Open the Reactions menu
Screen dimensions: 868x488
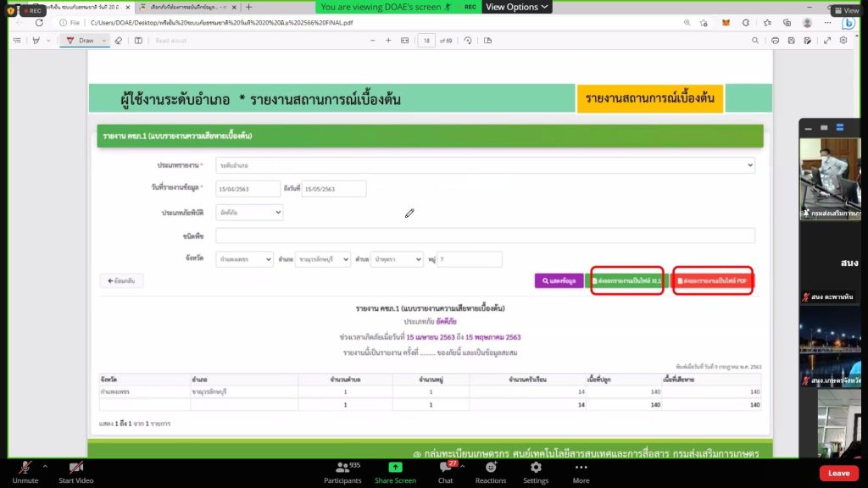(x=491, y=468)
